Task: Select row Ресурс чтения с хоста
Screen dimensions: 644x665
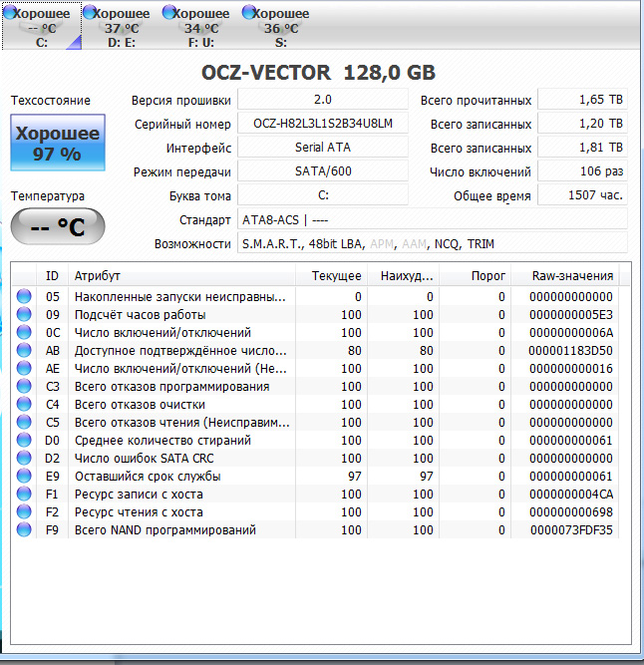Action: [315, 511]
